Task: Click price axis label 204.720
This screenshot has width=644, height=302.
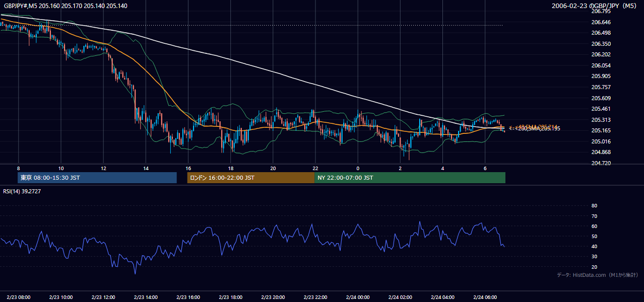Action: [x=601, y=164]
